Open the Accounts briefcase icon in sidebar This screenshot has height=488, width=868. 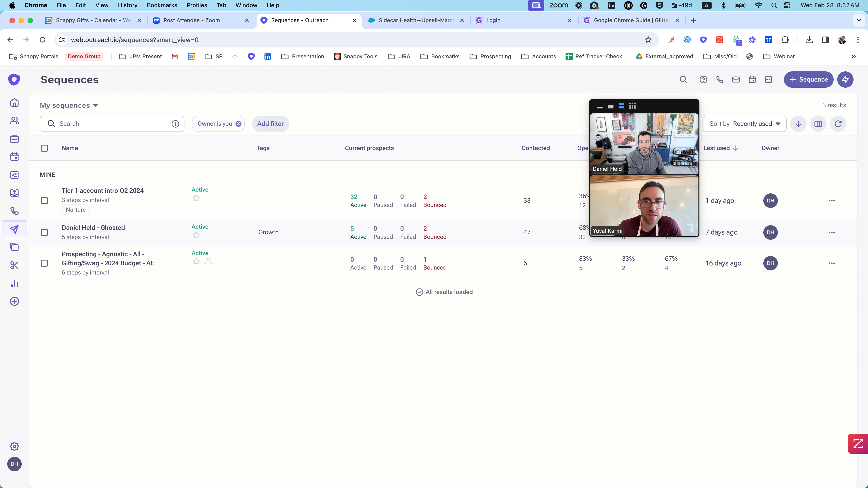pyautogui.click(x=14, y=139)
